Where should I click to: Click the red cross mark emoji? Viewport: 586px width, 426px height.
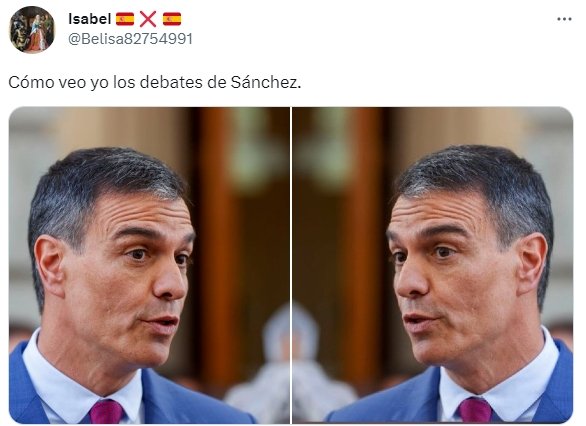pos(148,19)
